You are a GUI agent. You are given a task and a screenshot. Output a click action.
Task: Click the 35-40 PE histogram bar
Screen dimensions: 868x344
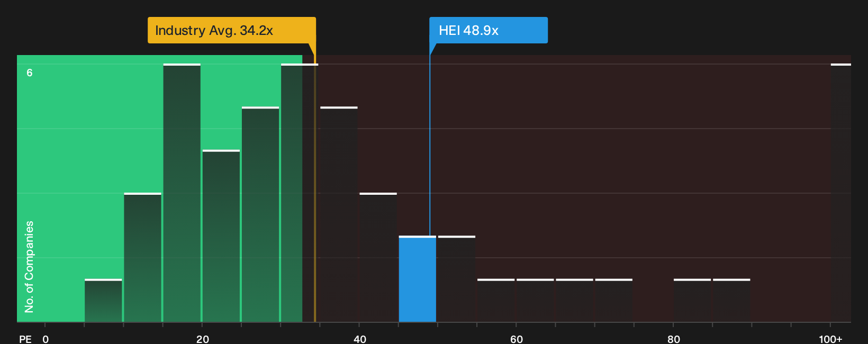coord(339,214)
